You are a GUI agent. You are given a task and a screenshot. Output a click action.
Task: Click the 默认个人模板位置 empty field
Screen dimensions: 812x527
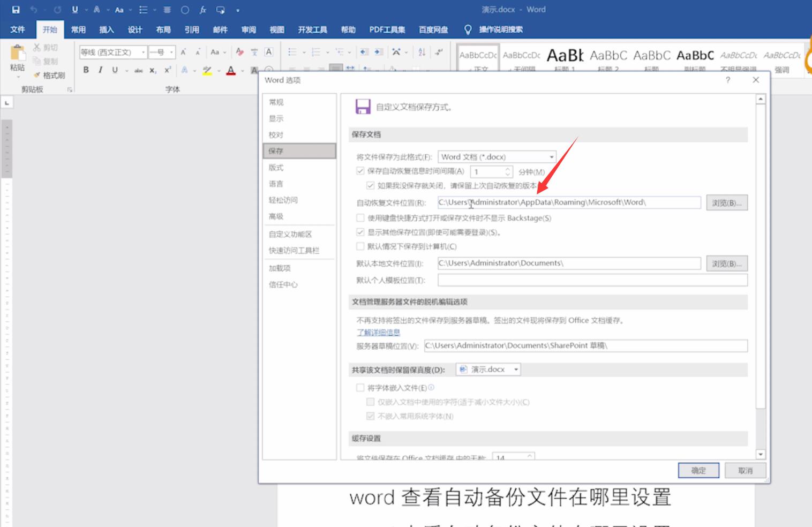tap(592, 280)
